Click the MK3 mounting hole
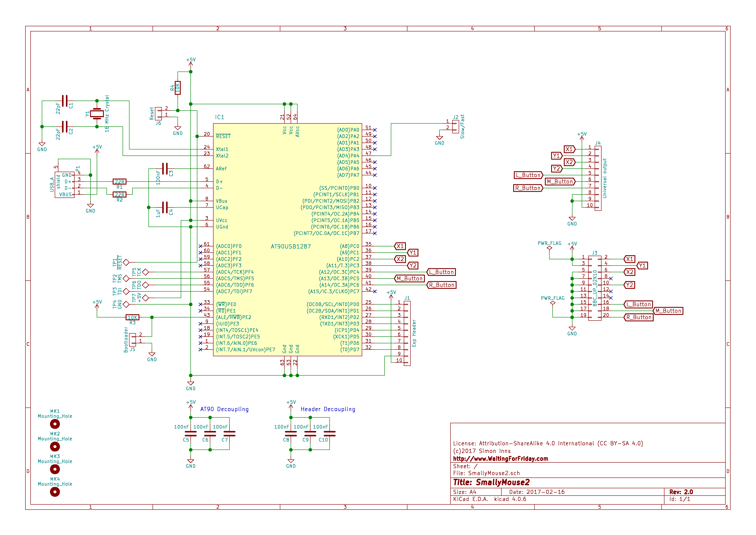 pos(55,469)
